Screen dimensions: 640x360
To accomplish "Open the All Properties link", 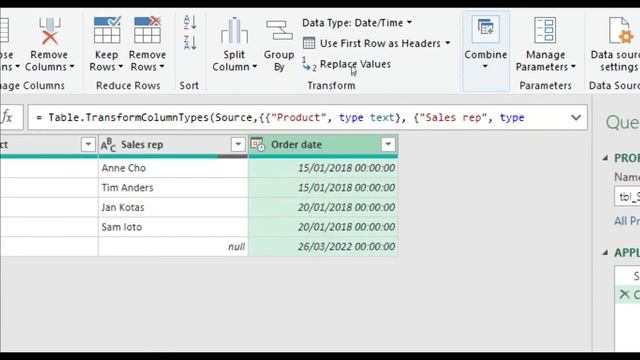I will click(x=627, y=221).
